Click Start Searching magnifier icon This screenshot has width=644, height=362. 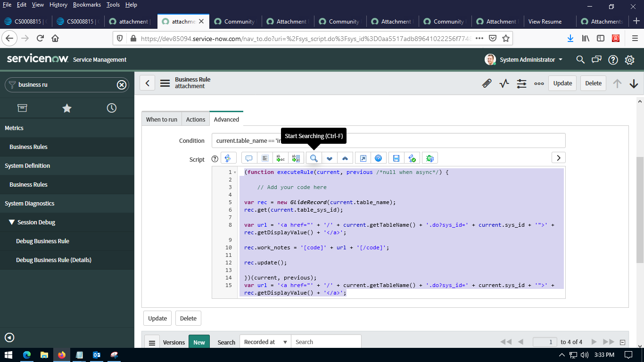(x=314, y=158)
